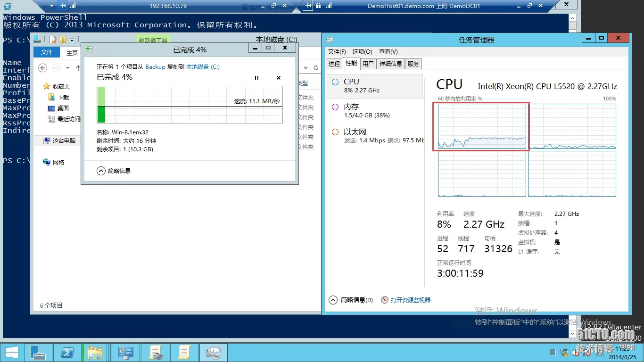Open Task Manager from the taskbar

213,353
